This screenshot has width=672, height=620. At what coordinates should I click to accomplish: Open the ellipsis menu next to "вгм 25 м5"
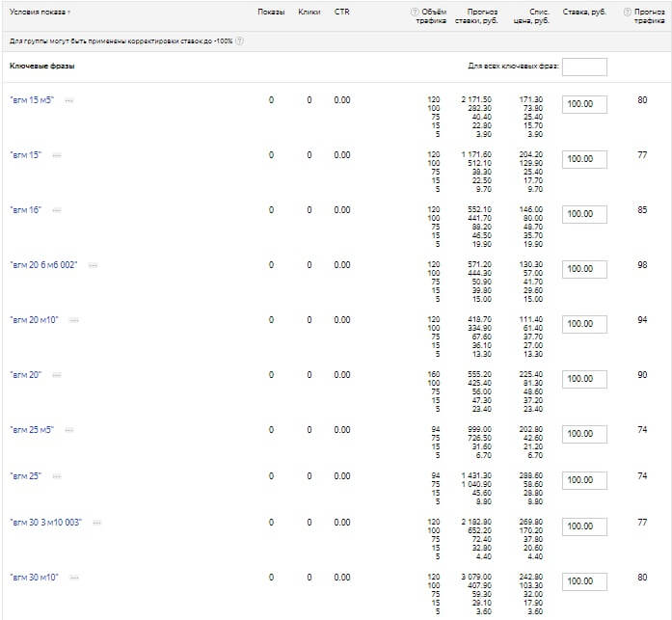pyautogui.click(x=69, y=430)
